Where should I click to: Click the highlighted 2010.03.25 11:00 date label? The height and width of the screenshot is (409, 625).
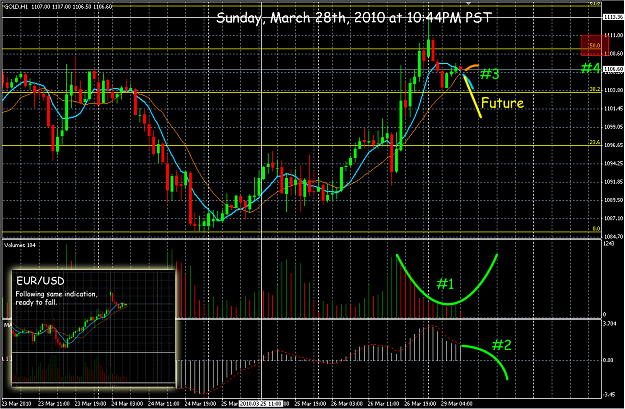click(260, 404)
